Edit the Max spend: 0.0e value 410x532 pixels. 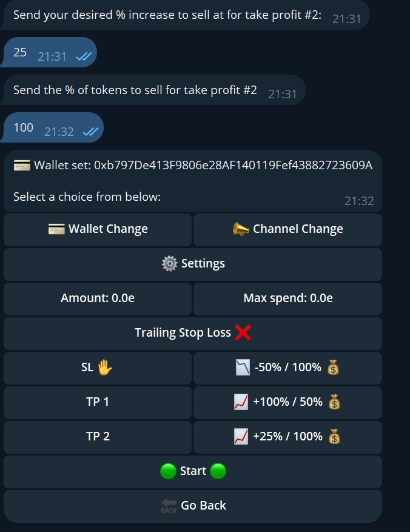[x=287, y=298]
